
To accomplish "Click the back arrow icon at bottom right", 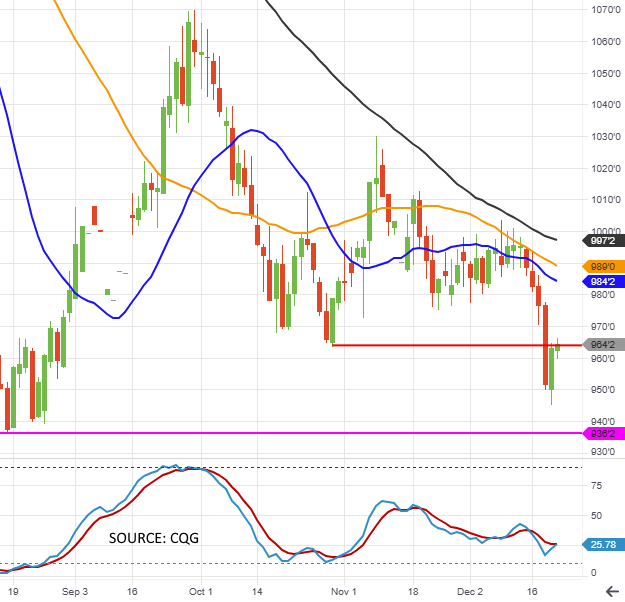I will (x=614, y=592).
